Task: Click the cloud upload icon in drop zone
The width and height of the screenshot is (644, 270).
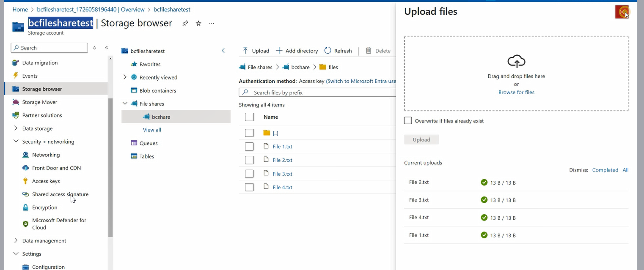Action: point(516,62)
